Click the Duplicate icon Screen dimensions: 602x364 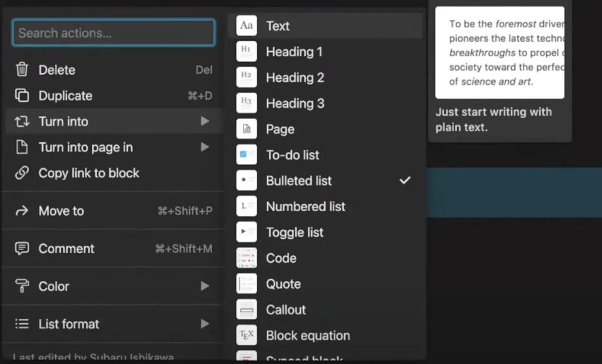pyautogui.click(x=22, y=96)
